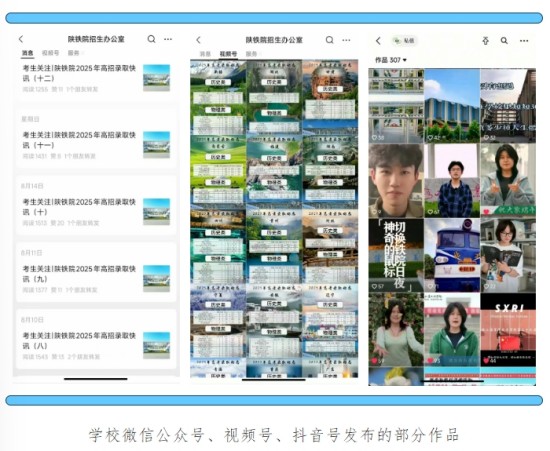
Task: Select 服务 tab in the middle panel
Action: coord(251,54)
